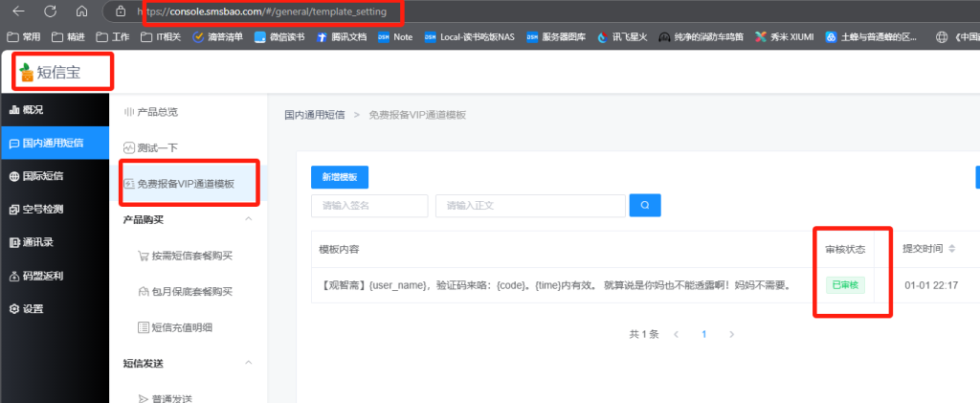Open 码盟返利 in the sidebar

pos(55,276)
